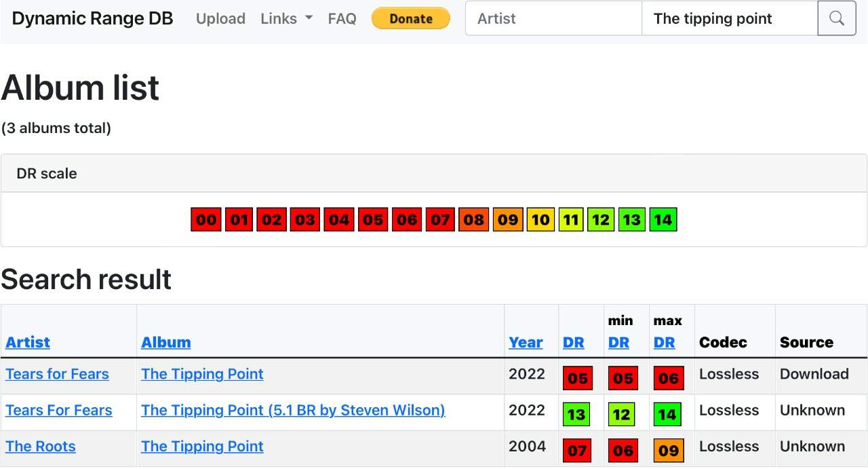Click the green 14 swatch in DR scale
This screenshot has width=868, height=469.
pyautogui.click(x=663, y=219)
